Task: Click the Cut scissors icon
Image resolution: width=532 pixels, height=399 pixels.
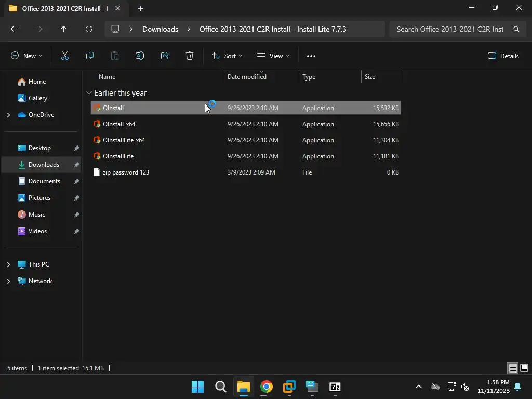Action: [65, 56]
